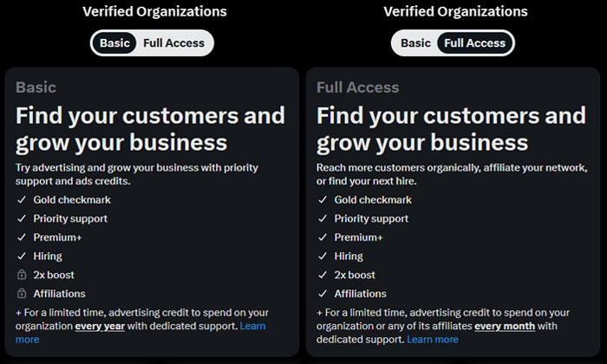This screenshot has width=607, height=364.
Task: Click the checkmark next to Premium+ in Full Access
Action: [x=323, y=237]
